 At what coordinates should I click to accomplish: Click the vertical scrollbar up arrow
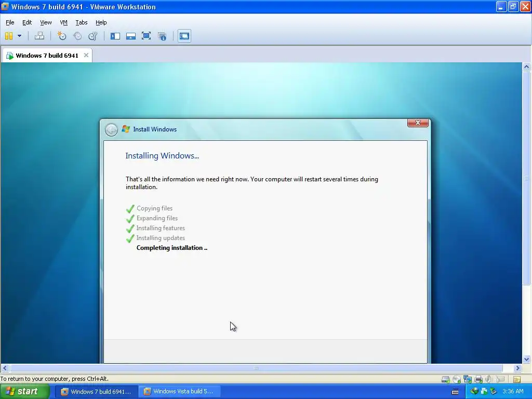click(x=527, y=66)
